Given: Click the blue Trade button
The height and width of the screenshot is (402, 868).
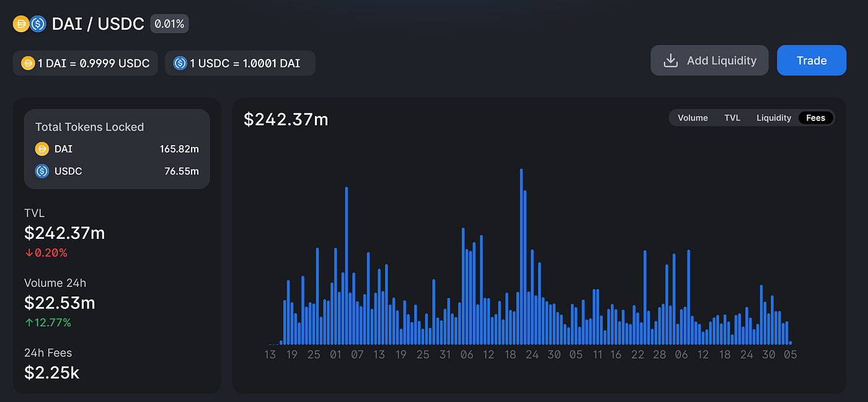Looking at the screenshot, I should [812, 61].
